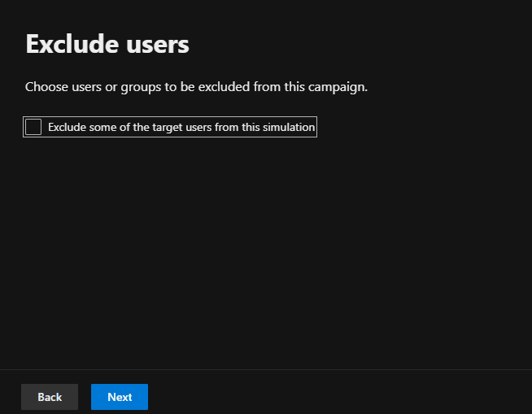Click the word 'Exclude' in the page title

70,44
